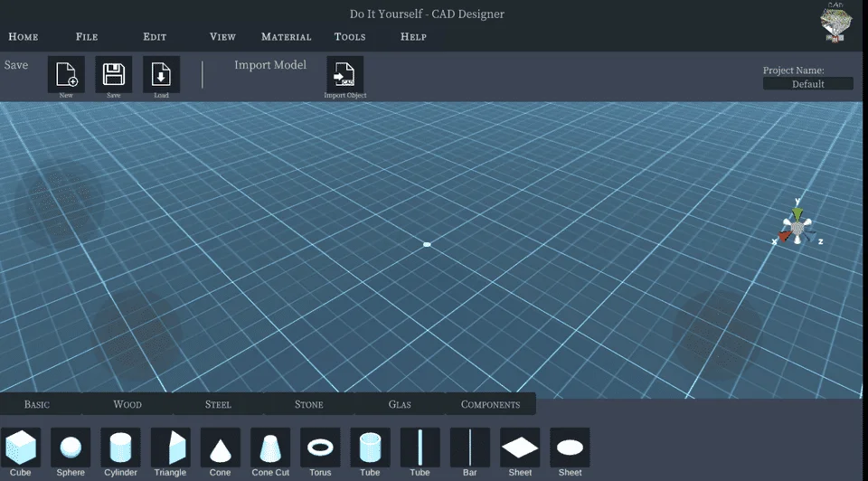868x481 pixels.
Task: Add a Cube primitive
Action: click(x=21, y=448)
